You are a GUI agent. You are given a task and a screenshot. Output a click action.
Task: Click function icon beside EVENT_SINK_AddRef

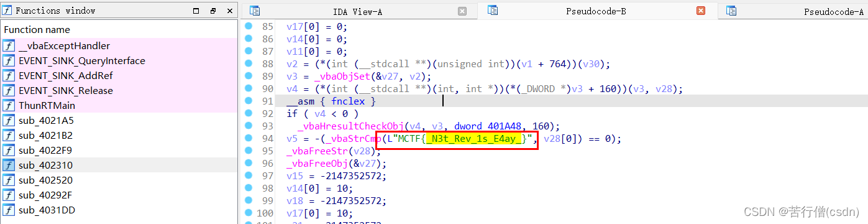click(9, 76)
